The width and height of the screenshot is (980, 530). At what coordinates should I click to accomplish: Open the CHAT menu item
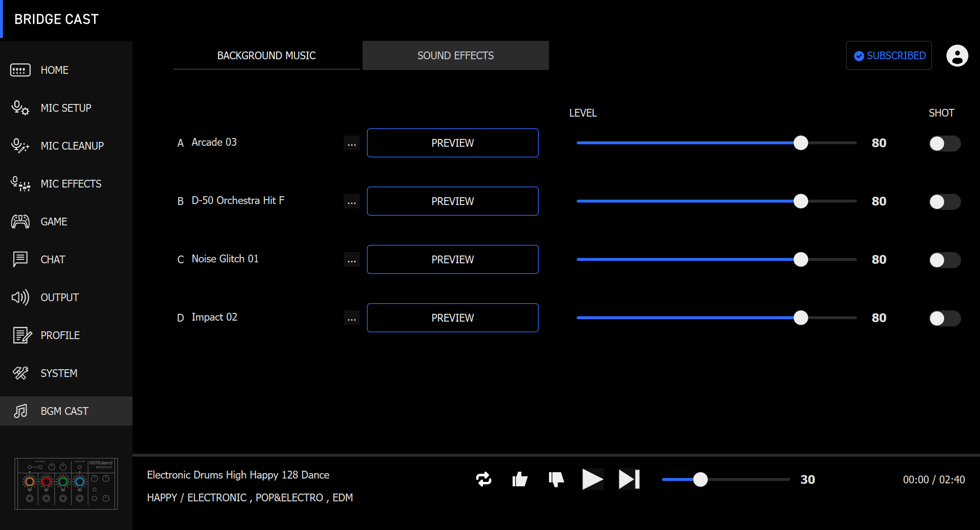[x=66, y=259]
